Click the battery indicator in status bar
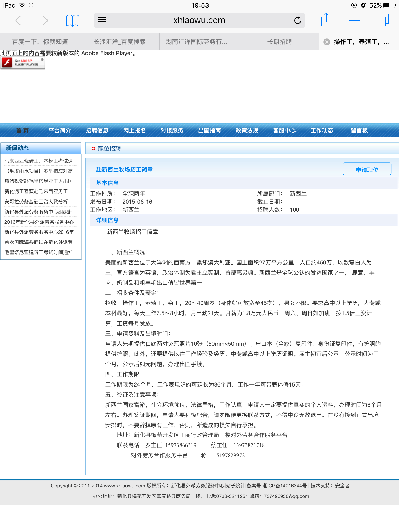This screenshot has height=532, width=399. [390, 5]
